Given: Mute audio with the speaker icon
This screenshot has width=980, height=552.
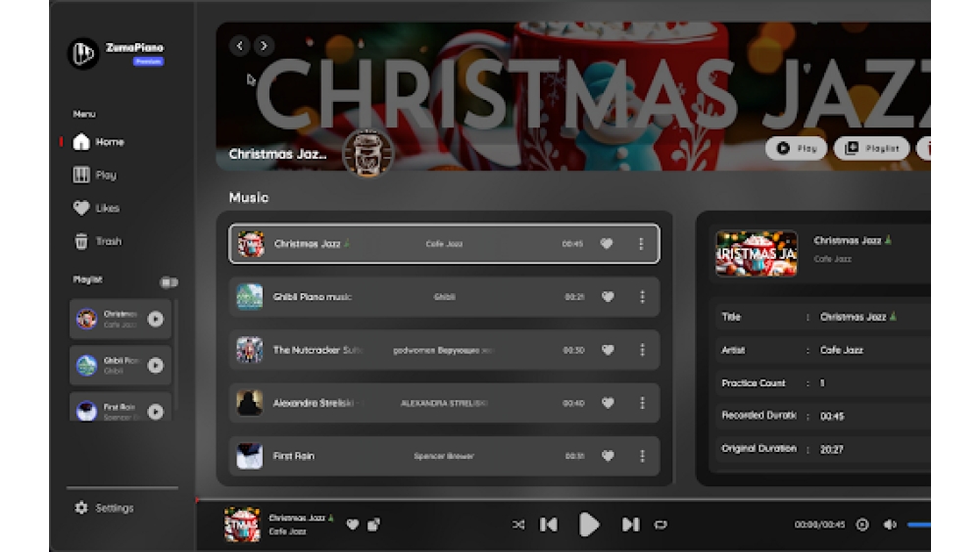Looking at the screenshot, I should (889, 525).
